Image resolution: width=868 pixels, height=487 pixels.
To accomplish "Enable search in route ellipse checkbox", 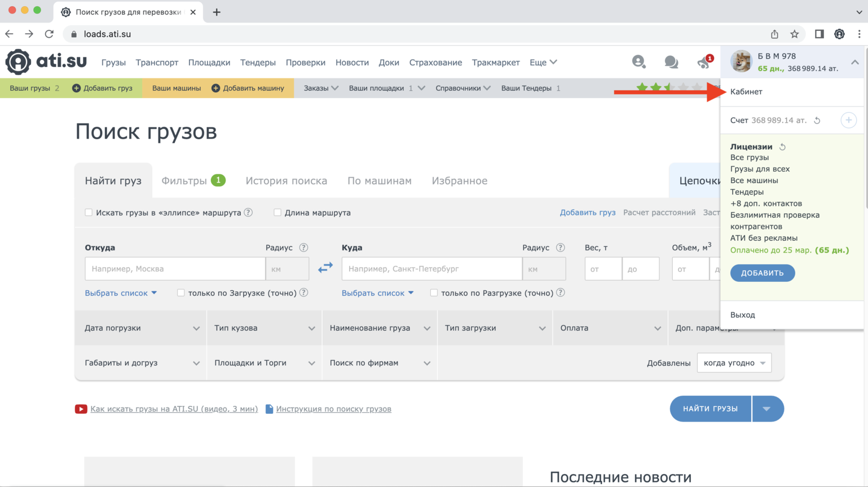I will coord(89,212).
